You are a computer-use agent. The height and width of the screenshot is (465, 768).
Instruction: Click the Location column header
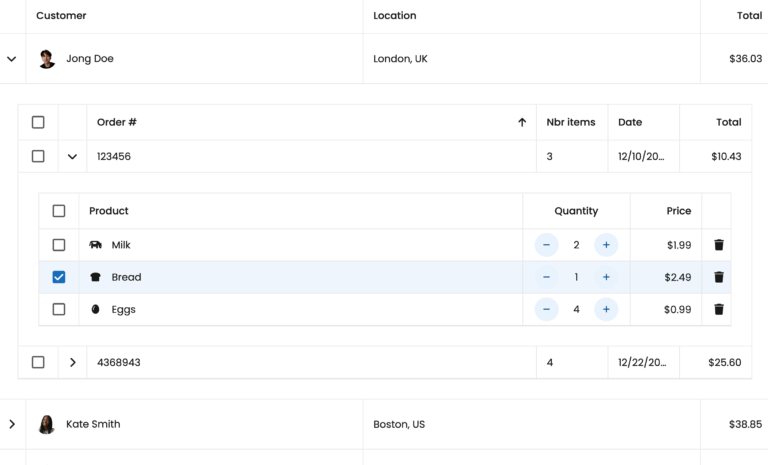tap(395, 16)
